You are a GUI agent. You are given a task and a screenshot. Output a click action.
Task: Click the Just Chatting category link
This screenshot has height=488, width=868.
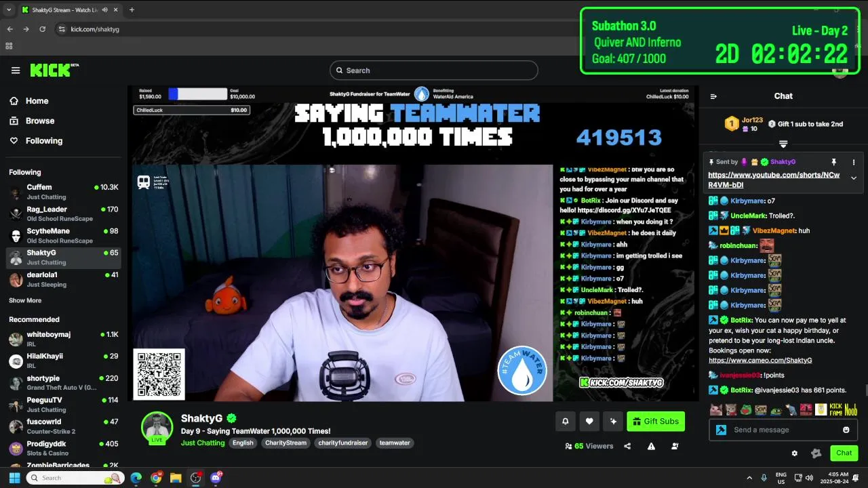coord(203,443)
